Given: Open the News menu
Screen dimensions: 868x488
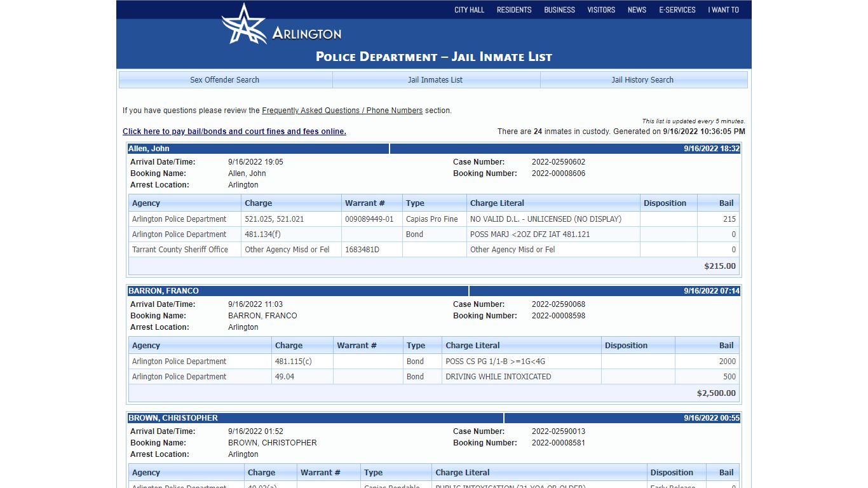Looking at the screenshot, I should (x=637, y=10).
